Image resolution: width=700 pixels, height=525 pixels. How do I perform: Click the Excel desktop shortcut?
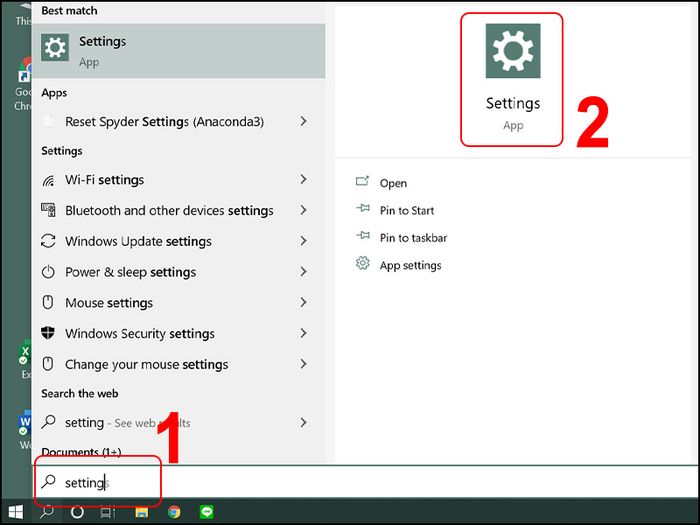pyautogui.click(x=25, y=361)
